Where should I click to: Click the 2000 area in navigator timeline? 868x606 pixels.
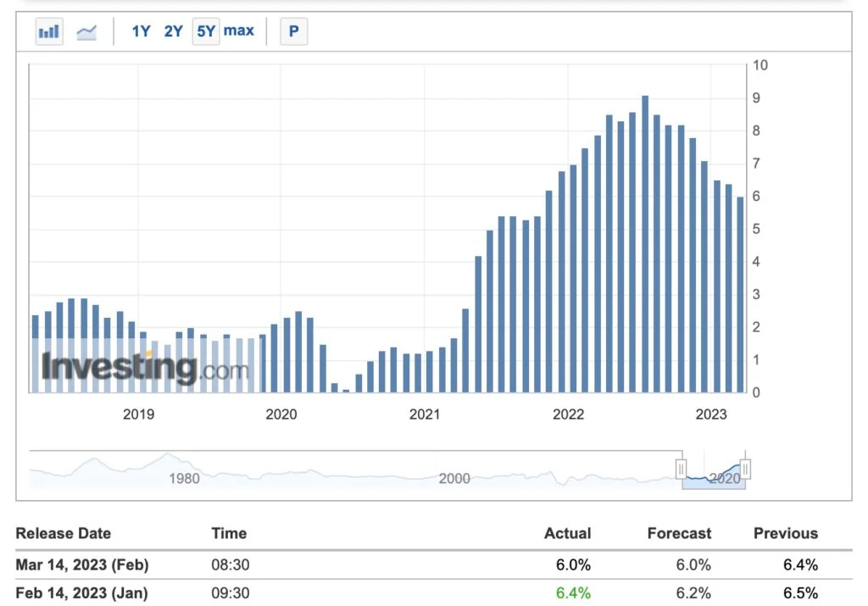pyautogui.click(x=454, y=478)
